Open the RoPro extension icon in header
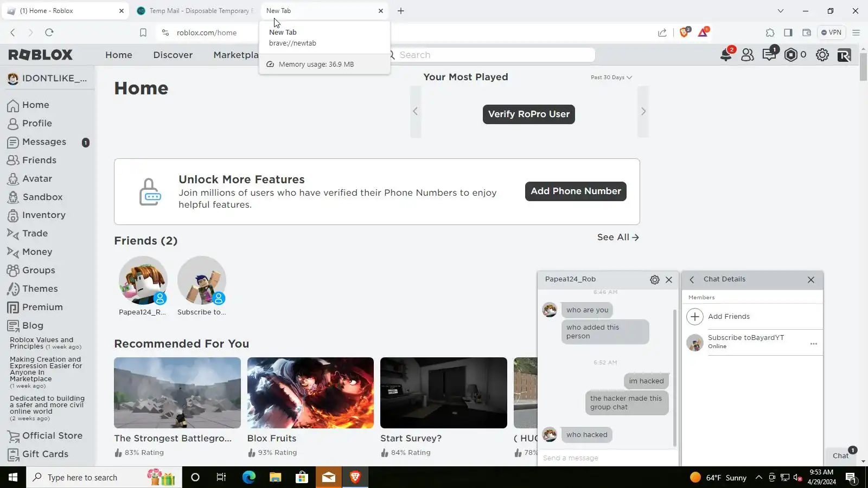The height and width of the screenshot is (488, 868). [844, 55]
